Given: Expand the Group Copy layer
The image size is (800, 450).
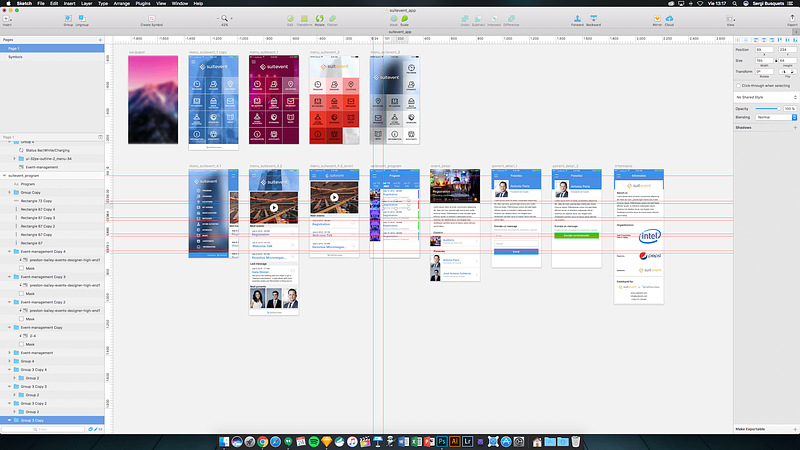Looking at the screenshot, I should click(x=9, y=192).
